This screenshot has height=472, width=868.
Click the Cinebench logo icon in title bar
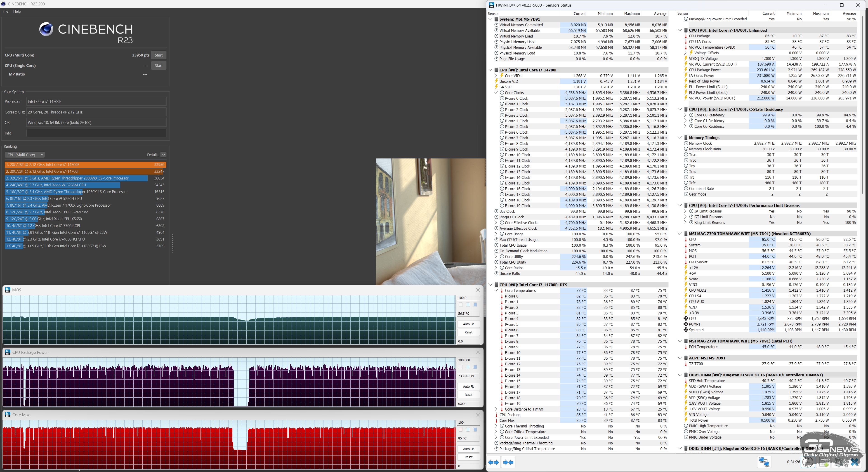point(3,4)
